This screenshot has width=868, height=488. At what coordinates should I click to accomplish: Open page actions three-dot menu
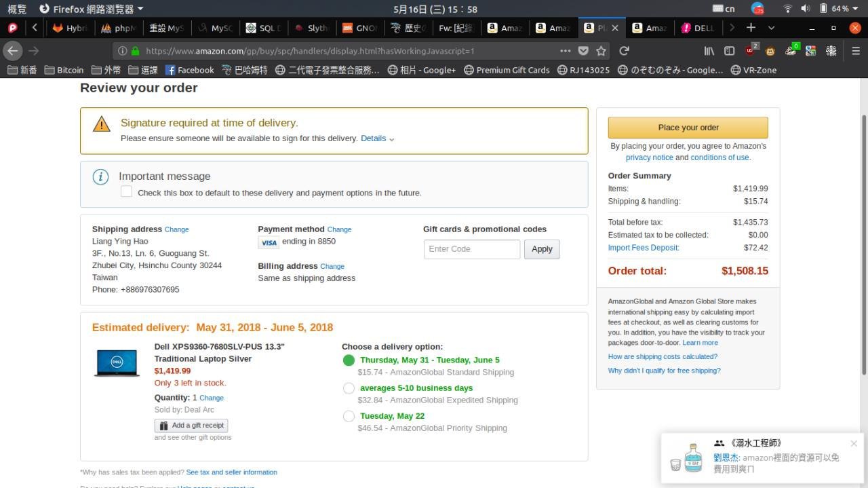point(566,51)
